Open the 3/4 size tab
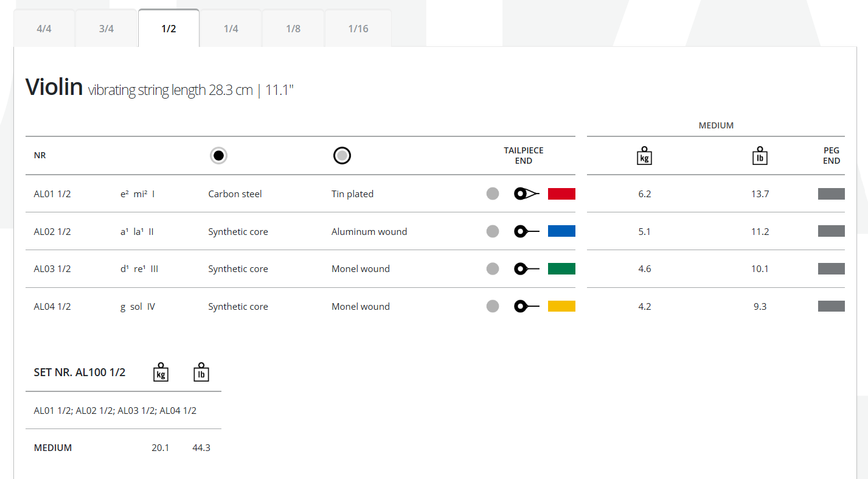 tap(106, 29)
